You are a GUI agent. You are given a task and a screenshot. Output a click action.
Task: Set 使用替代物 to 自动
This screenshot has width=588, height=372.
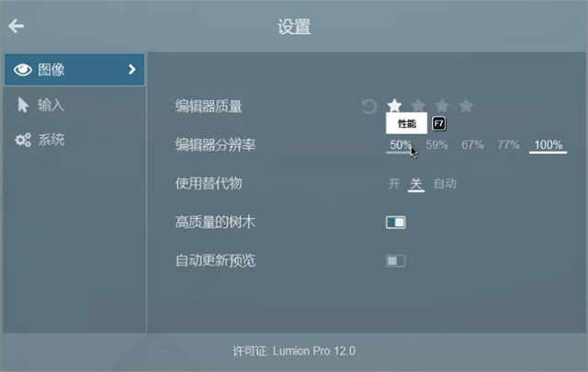tap(445, 184)
